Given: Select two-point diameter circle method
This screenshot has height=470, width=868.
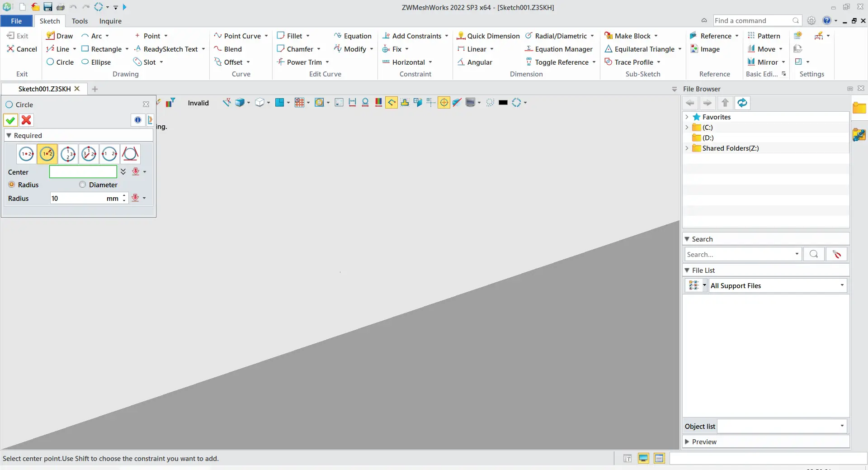Looking at the screenshot, I should click(109, 154).
